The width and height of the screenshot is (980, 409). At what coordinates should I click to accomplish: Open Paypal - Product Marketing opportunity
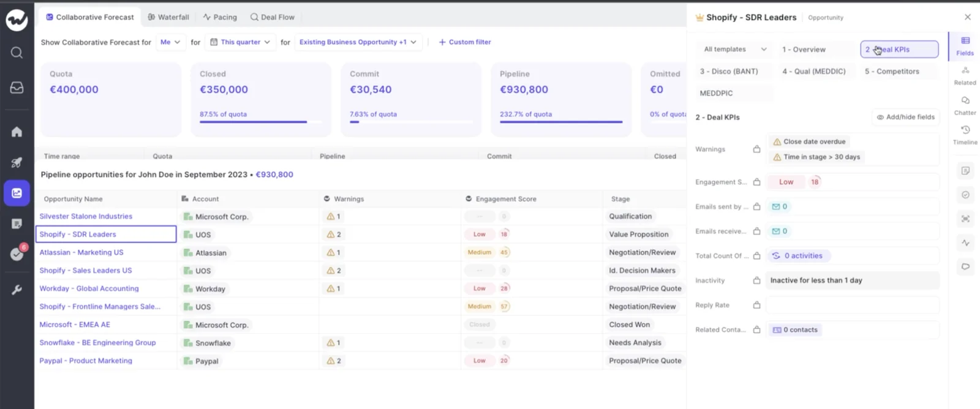(x=86, y=361)
